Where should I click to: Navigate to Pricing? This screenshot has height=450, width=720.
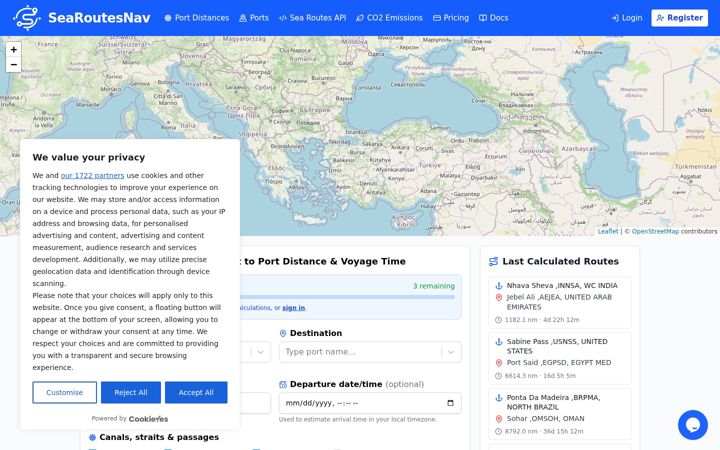coord(451,18)
